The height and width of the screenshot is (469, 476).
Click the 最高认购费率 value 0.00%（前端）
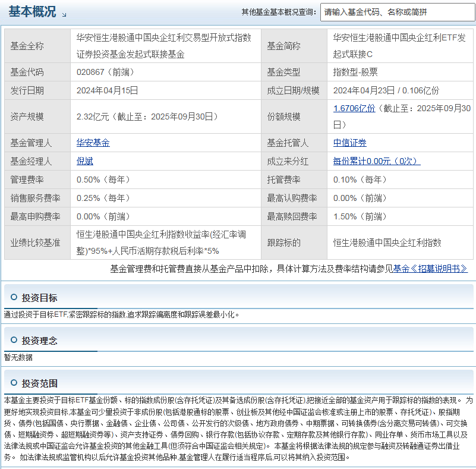click(x=360, y=198)
